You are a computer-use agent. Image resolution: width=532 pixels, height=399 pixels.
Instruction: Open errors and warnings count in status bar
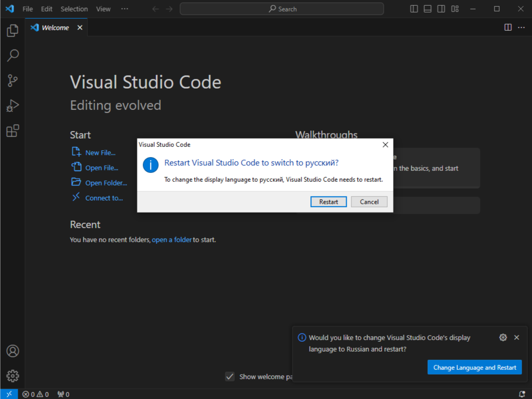(x=35, y=394)
